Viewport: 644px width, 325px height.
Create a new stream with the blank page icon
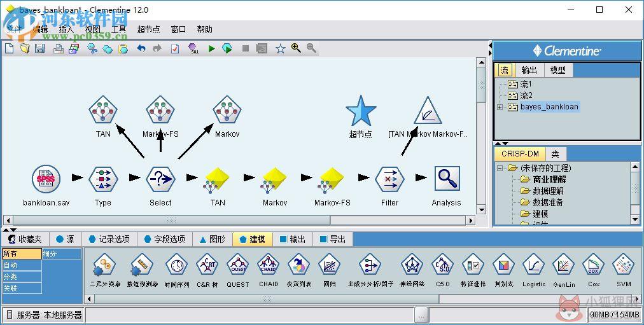pyautogui.click(x=9, y=48)
